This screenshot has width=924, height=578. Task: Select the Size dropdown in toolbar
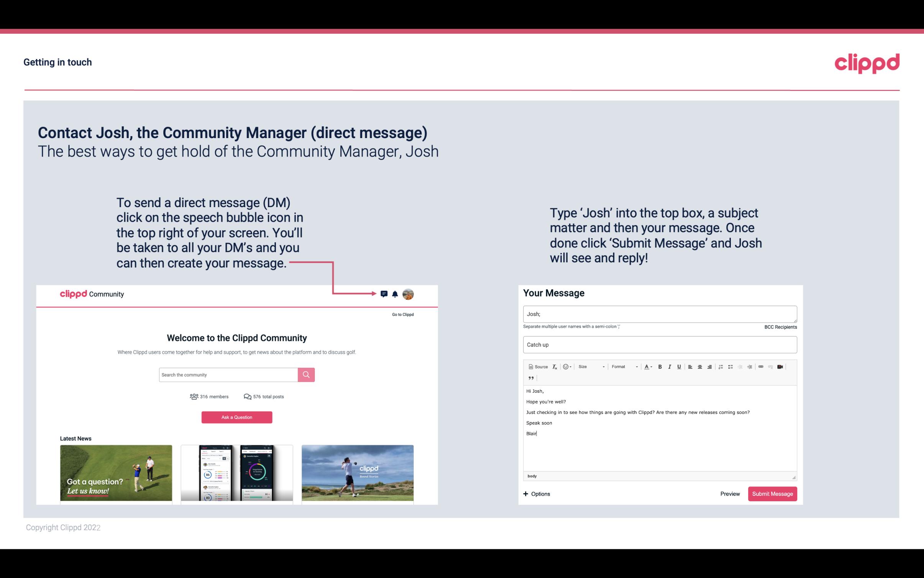tap(589, 366)
